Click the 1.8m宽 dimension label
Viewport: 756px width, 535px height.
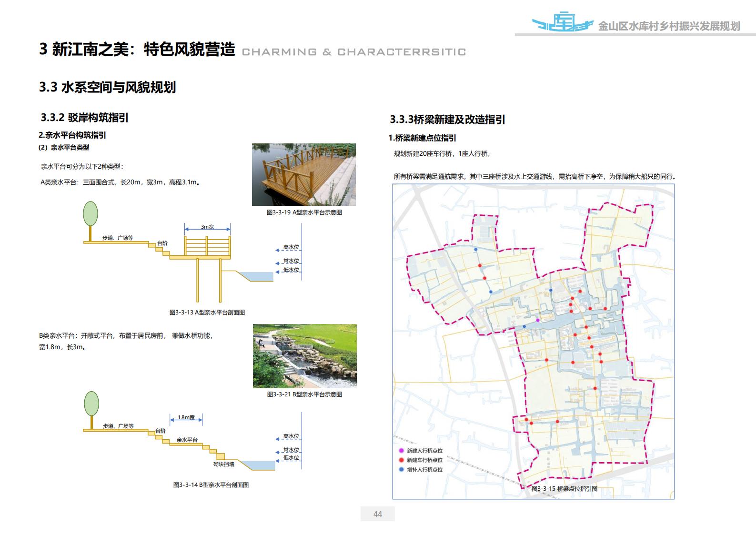tap(186, 417)
